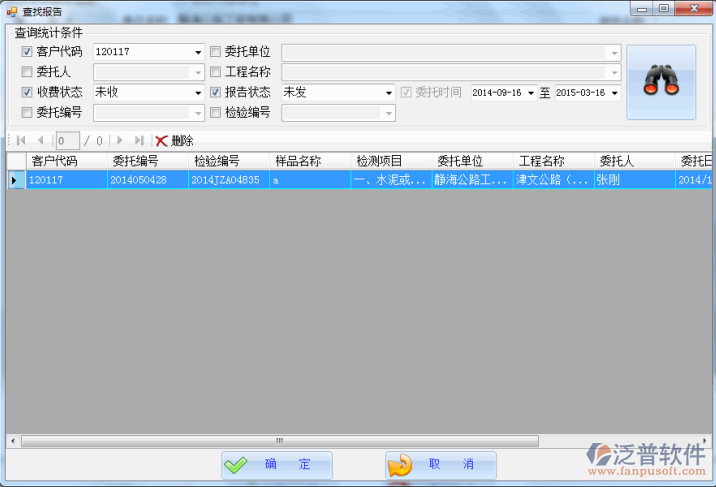
Task: Click the 样品名称 column header
Action: point(310,161)
